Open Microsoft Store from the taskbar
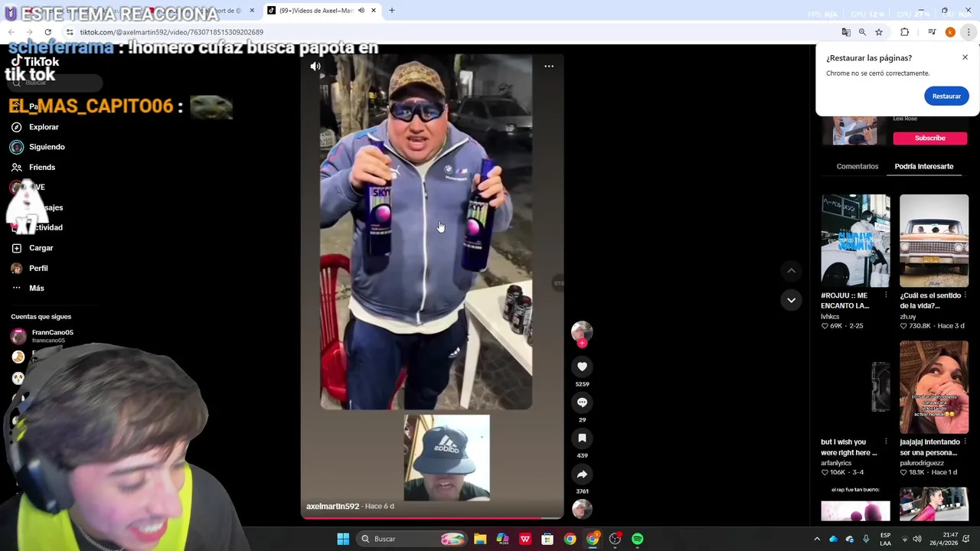Image resolution: width=980 pixels, height=551 pixels. tap(547, 539)
